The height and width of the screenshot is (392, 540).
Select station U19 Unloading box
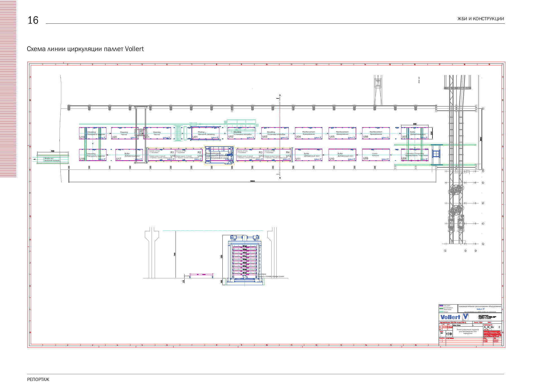click(93, 133)
